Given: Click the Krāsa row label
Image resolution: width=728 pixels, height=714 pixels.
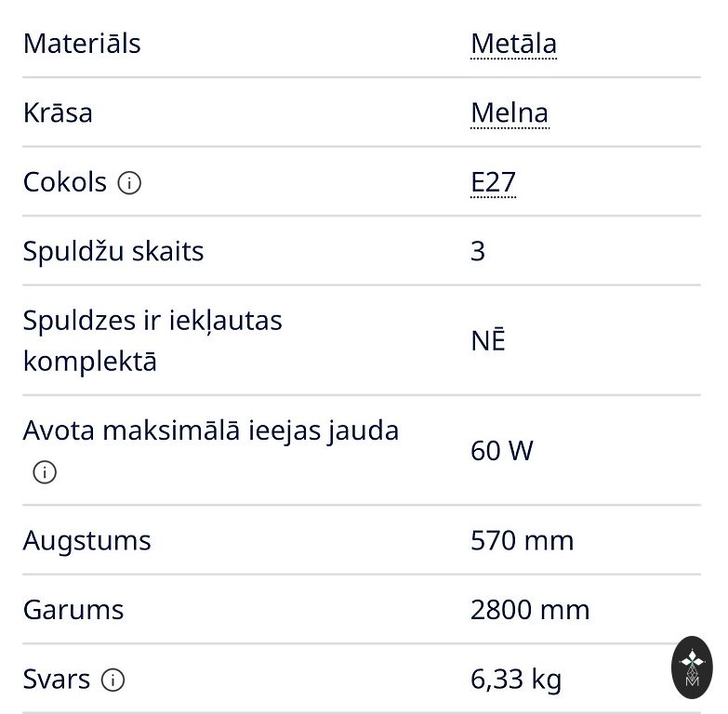Looking at the screenshot, I should pyautogui.click(x=58, y=113).
